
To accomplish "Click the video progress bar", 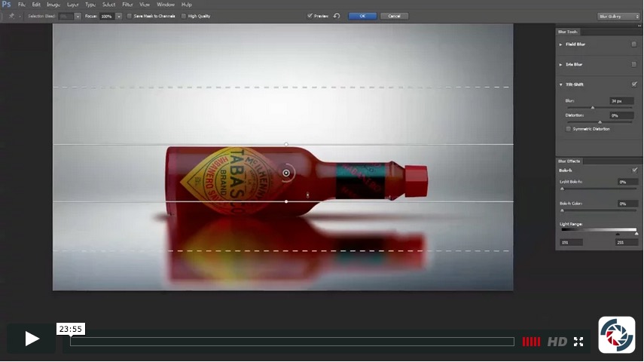I will click(292, 342).
